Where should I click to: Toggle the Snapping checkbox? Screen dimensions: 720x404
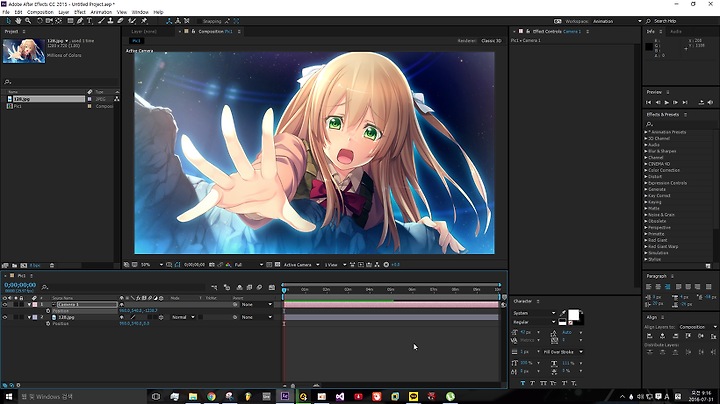pyautogui.click(x=199, y=21)
